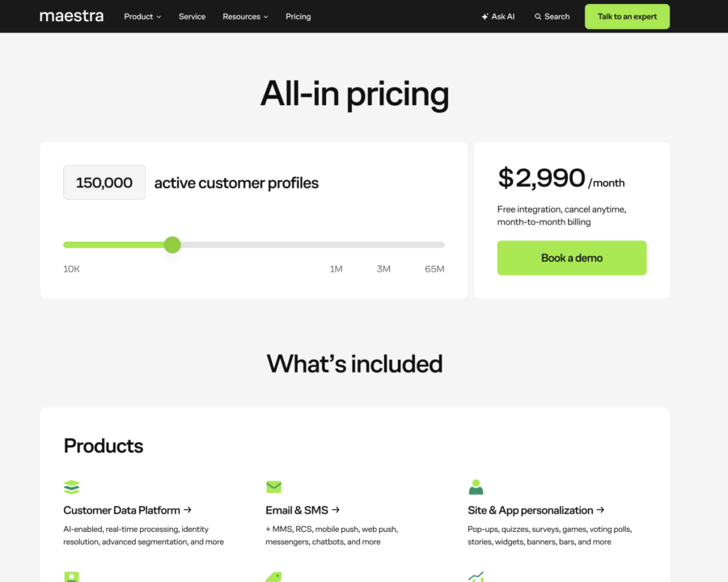728x582 pixels.
Task: Open the Pricing menu item
Action: click(x=298, y=17)
